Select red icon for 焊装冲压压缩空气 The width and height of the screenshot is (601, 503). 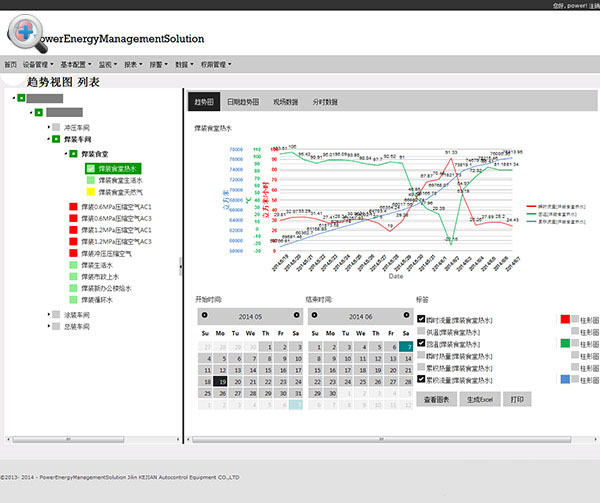click(x=73, y=253)
